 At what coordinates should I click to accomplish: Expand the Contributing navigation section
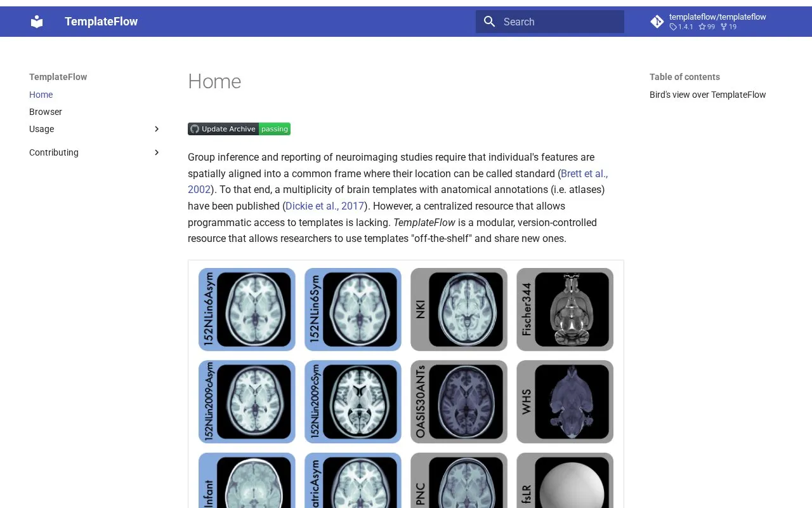pyautogui.click(x=157, y=152)
